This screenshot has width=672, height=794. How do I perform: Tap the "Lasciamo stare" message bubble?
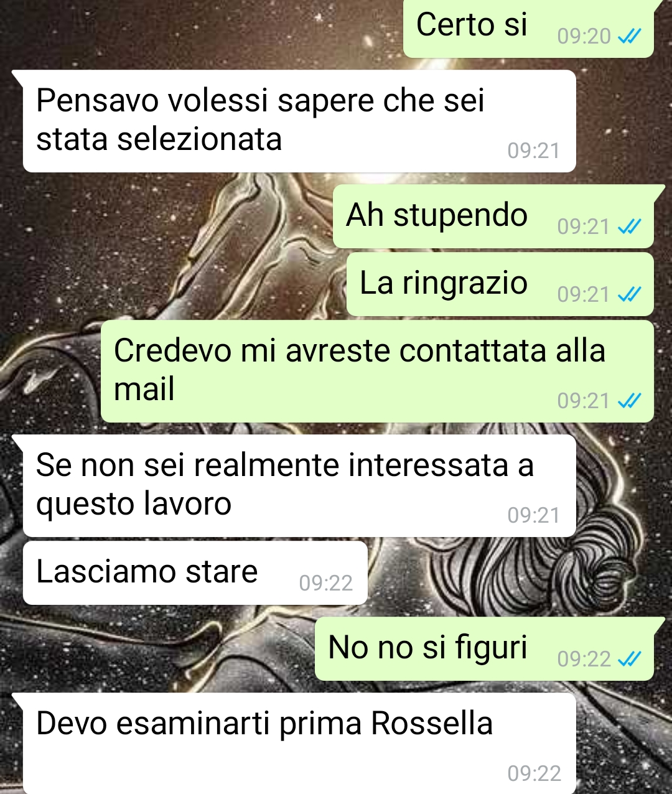pos(195,572)
